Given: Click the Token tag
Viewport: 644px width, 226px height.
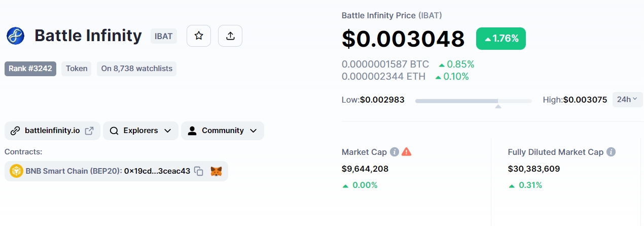Looking at the screenshot, I should (77, 69).
